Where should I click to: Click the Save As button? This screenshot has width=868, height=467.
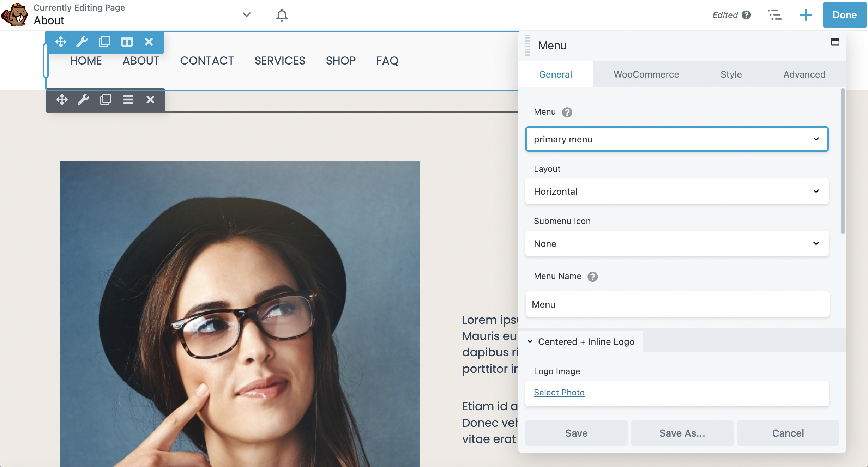pyautogui.click(x=682, y=432)
